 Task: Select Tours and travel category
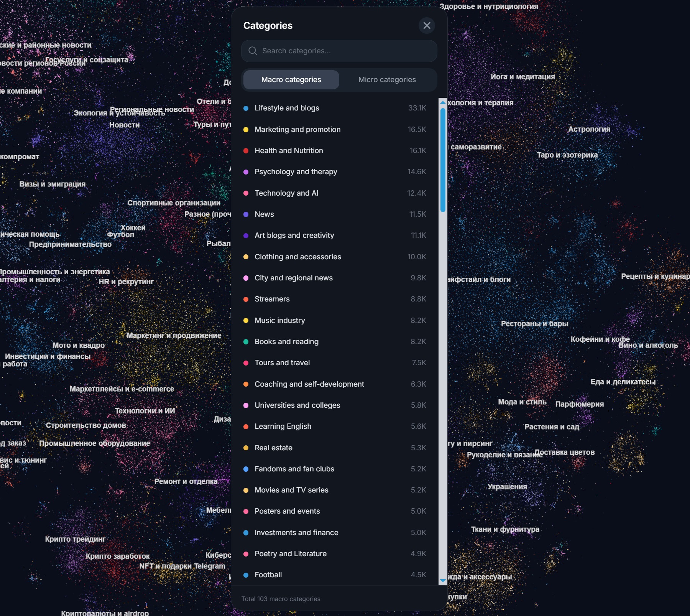click(335, 363)
